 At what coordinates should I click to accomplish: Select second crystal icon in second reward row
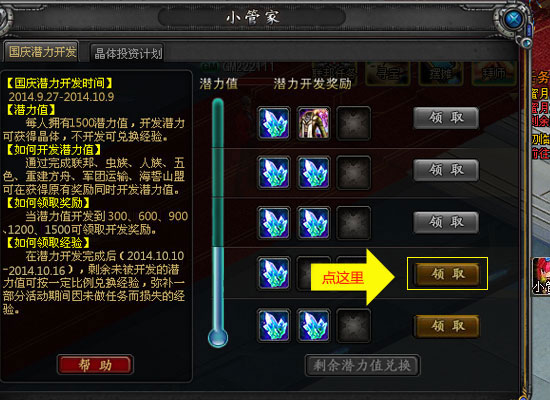314,173
